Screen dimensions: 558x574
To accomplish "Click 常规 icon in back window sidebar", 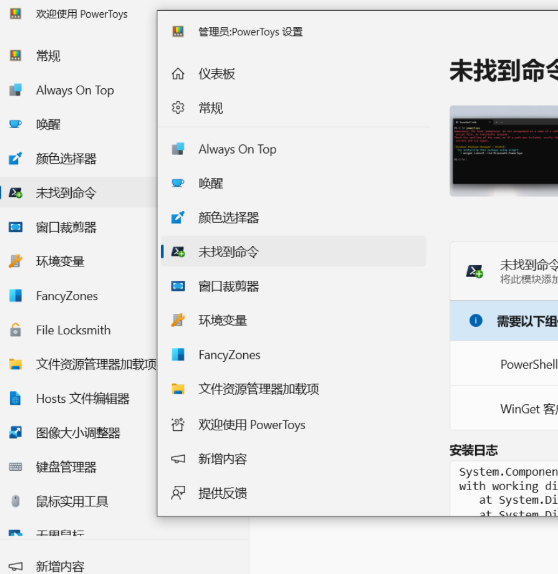I will pos(15,56).
